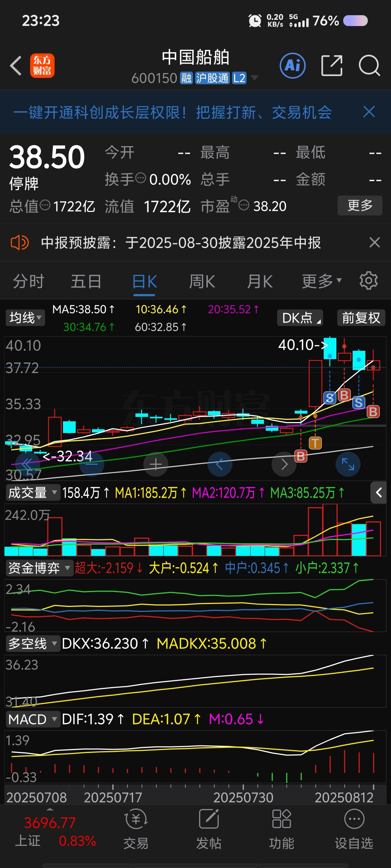Open search with magnifier icon
Image resolution: width=391 pixels, height=868 pixels.
point(369,66)
